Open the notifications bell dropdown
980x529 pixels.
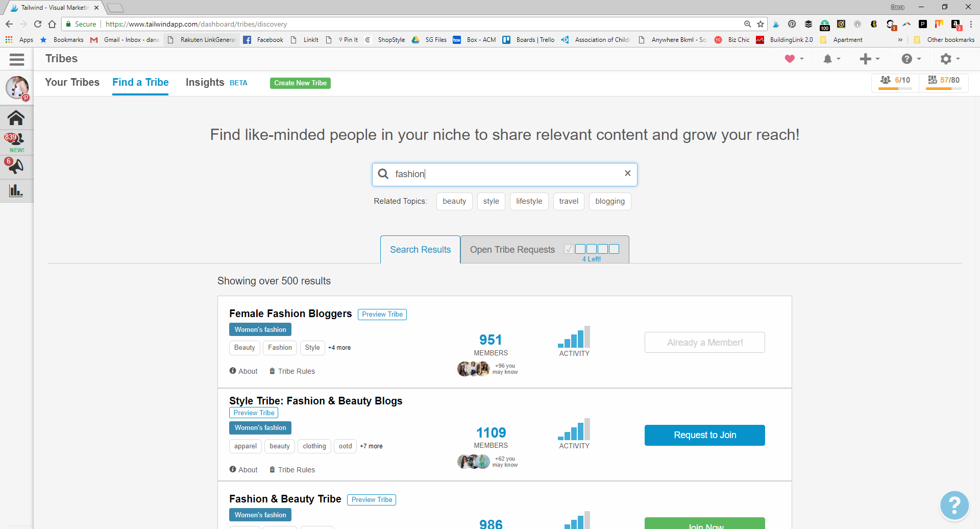point(831,59)
